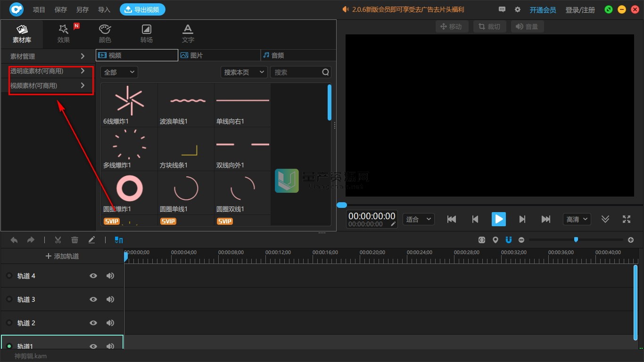This screenshot has width=644, height=362.
Task: Click the fit timeline icon
Action: tap(481, 240)
